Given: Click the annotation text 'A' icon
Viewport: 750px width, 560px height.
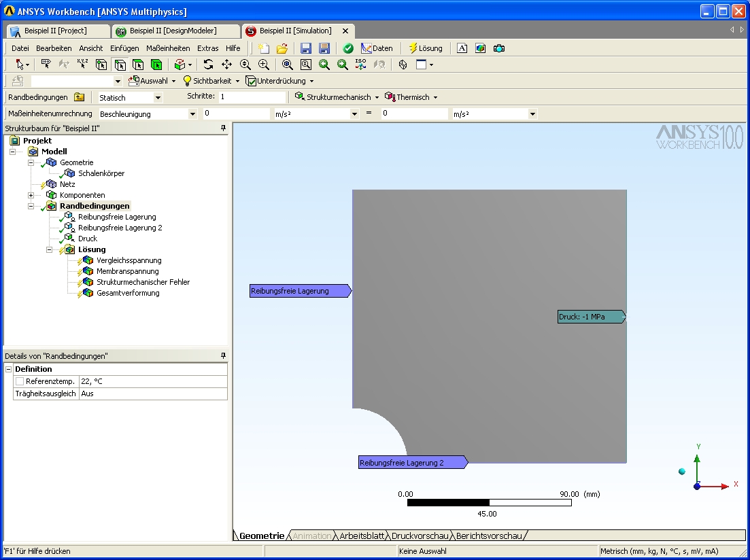Looking at the screenshot, I should [462, 48].
